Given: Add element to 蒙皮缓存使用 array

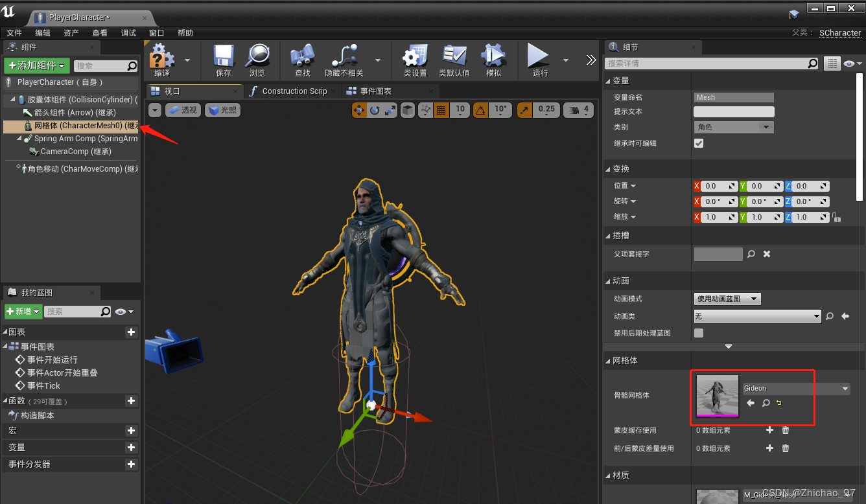Looking at the screenshot, I should [769, 430].
